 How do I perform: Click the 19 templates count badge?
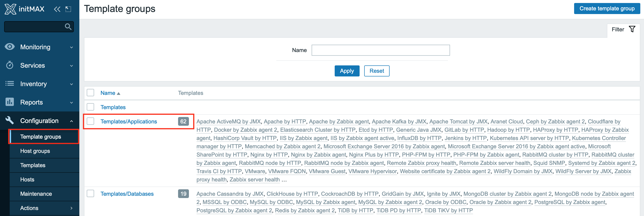point(183,194)
